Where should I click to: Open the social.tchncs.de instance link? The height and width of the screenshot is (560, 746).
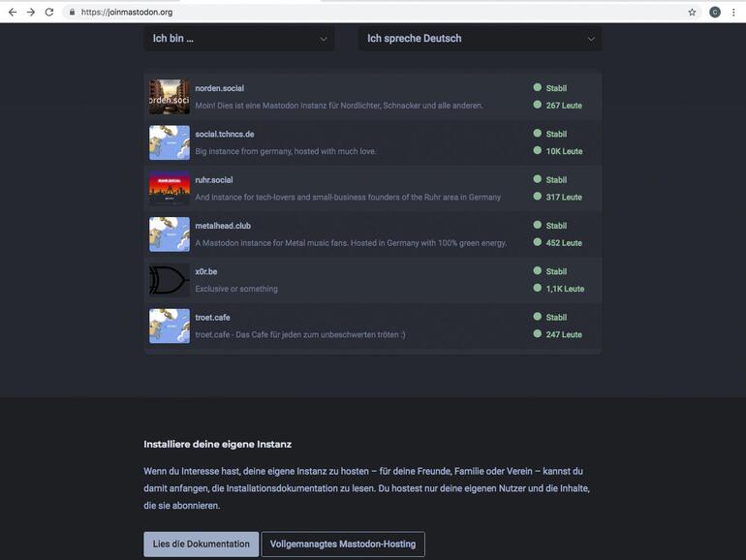click(225, 134)
